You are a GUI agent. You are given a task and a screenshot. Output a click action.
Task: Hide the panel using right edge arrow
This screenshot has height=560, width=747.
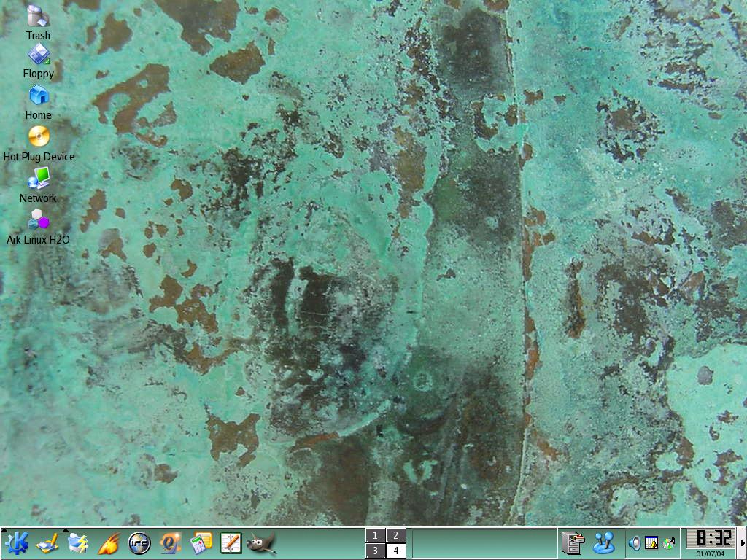[x=742, y=543]
